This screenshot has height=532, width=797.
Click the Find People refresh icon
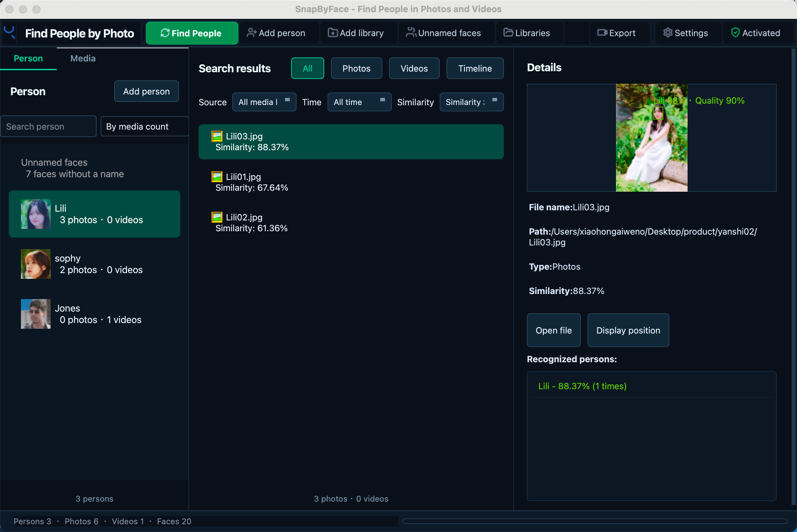(x=165, y=33)
